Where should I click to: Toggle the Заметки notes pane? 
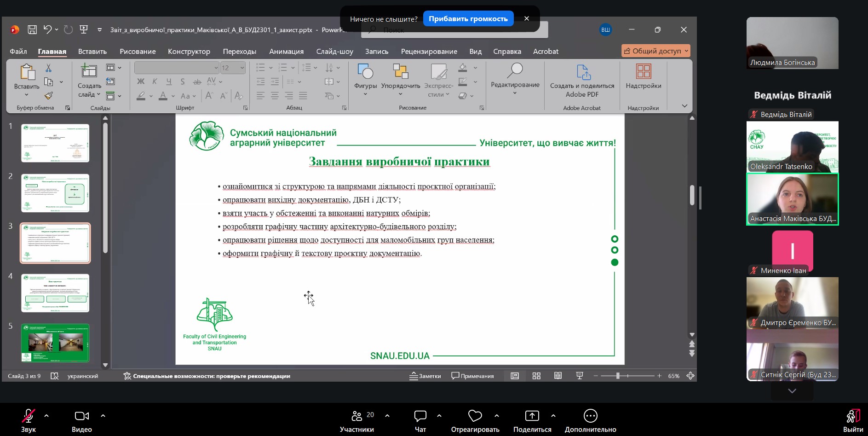point(425,376)
